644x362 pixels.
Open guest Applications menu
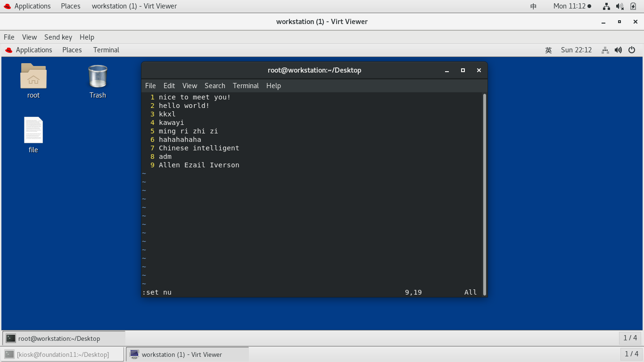(x=29, y=50)
